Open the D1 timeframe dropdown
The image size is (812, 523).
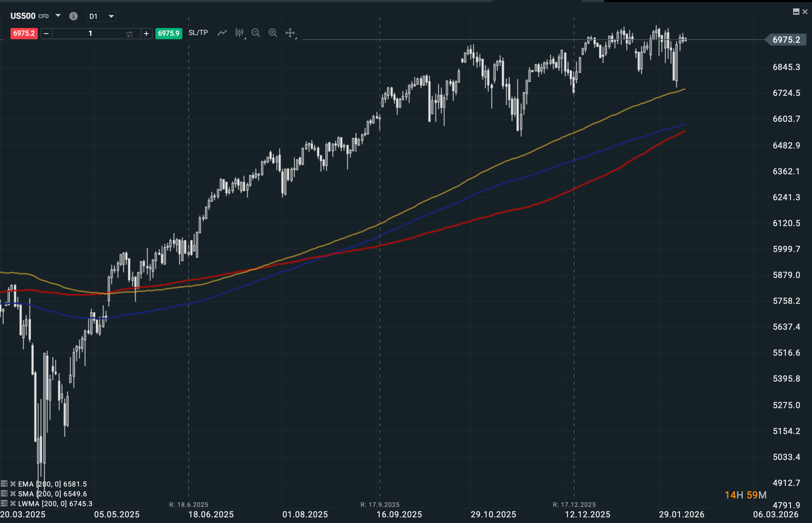click(101, 16)
